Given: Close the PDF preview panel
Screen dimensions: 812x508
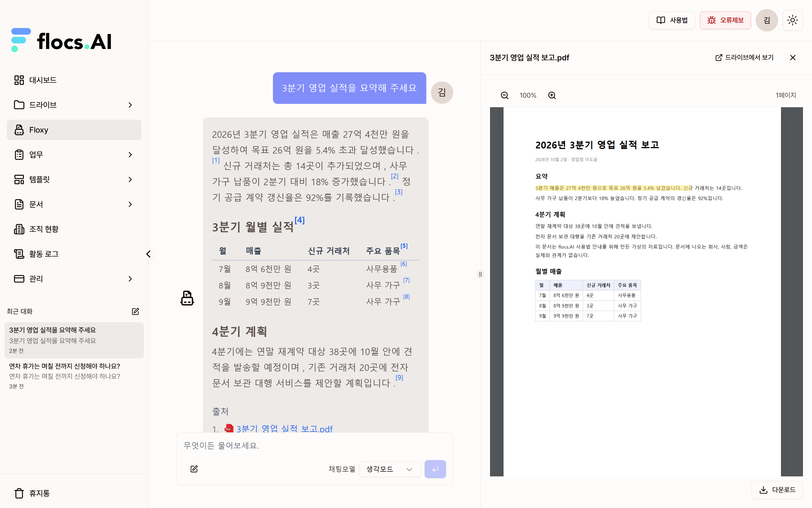Looking at the screenshot, I should tap(793, 58).
